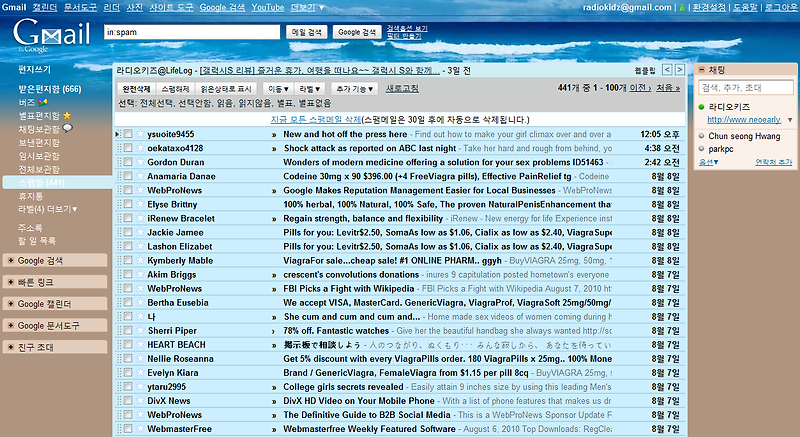Viewport: 800px width, 437px height.
Task: Star the message from oekataxo4128
Action: (140, 148)
